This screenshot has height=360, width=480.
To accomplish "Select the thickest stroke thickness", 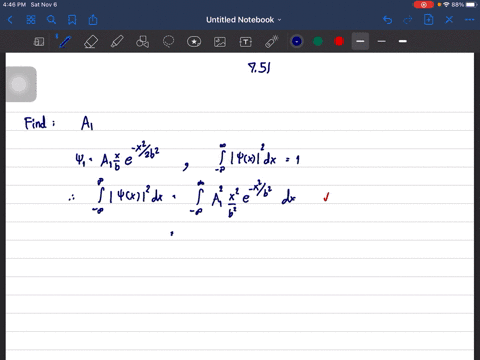I will [x=403, y=41].
